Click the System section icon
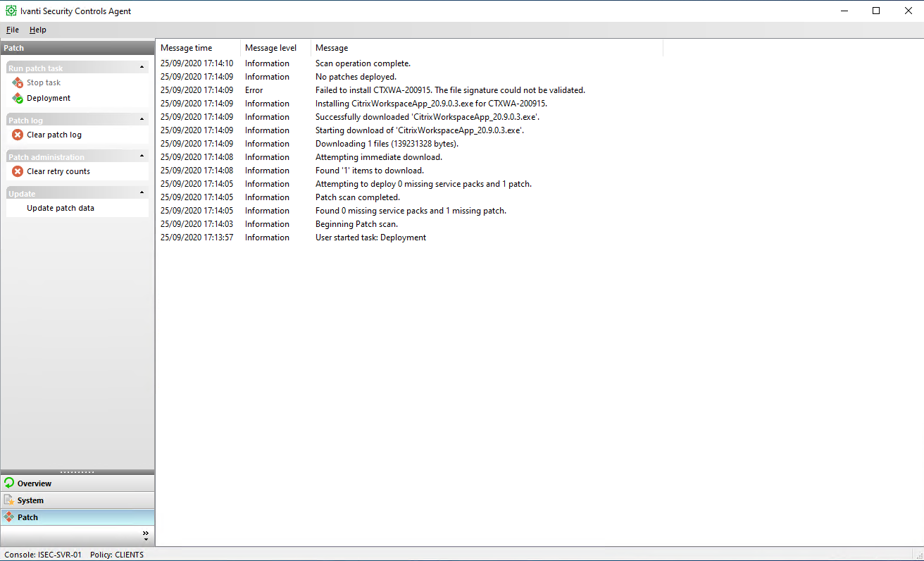This screenshot has height=561, width=924. [10, 500]
